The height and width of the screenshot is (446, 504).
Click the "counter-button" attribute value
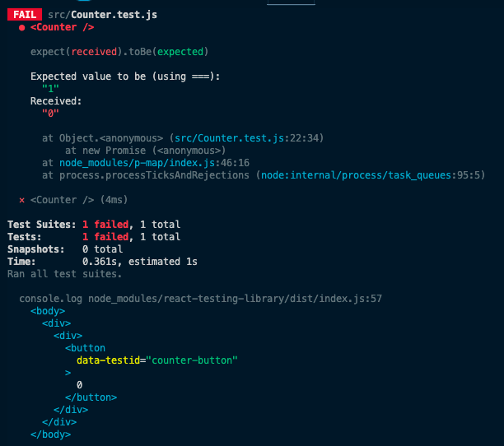coord(197,360)
